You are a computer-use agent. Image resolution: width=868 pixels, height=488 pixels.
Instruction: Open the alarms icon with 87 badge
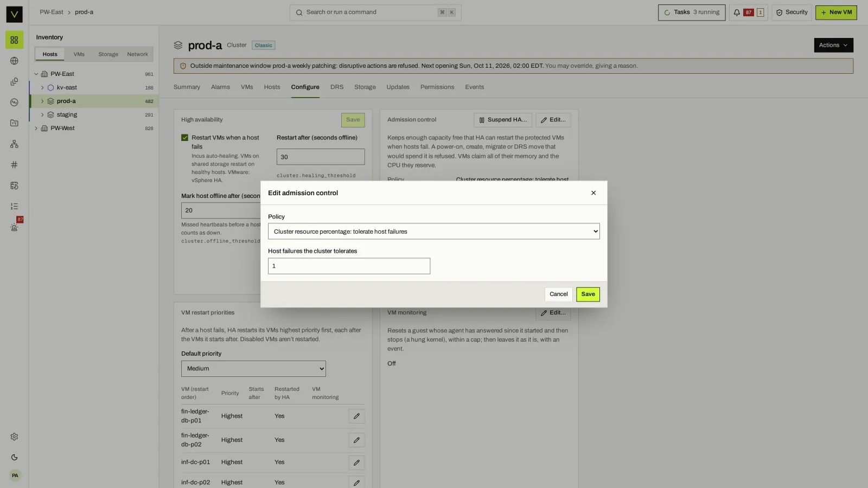coord(14,227)
